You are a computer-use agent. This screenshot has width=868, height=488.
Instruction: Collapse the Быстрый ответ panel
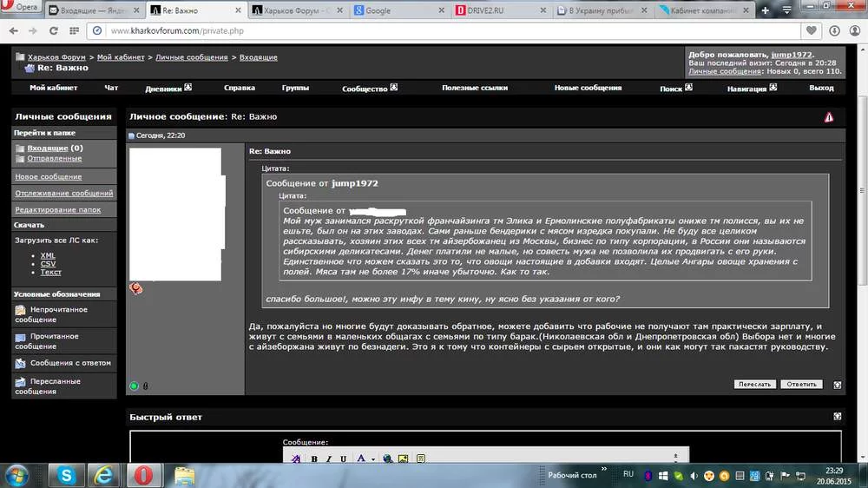[x=837, y=417]
